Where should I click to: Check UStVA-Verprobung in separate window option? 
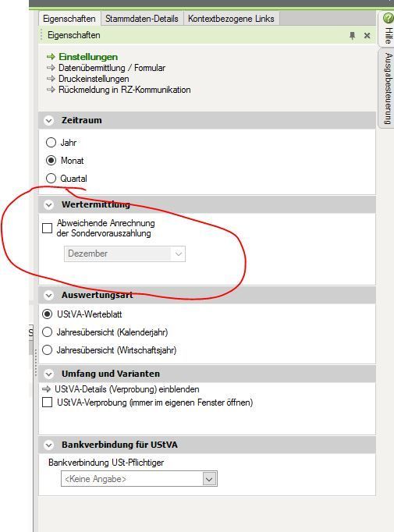(x=47, y=403)
